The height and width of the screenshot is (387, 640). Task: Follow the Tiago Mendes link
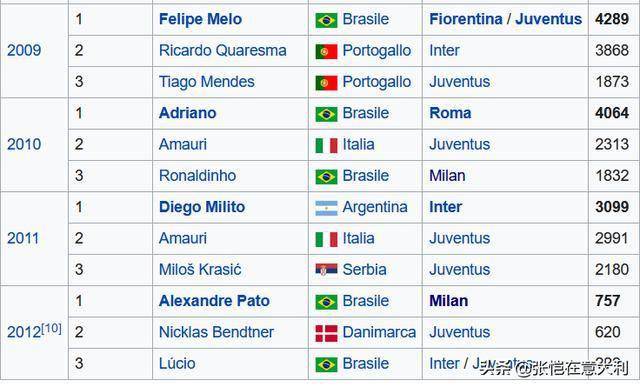tap(207, 82)
